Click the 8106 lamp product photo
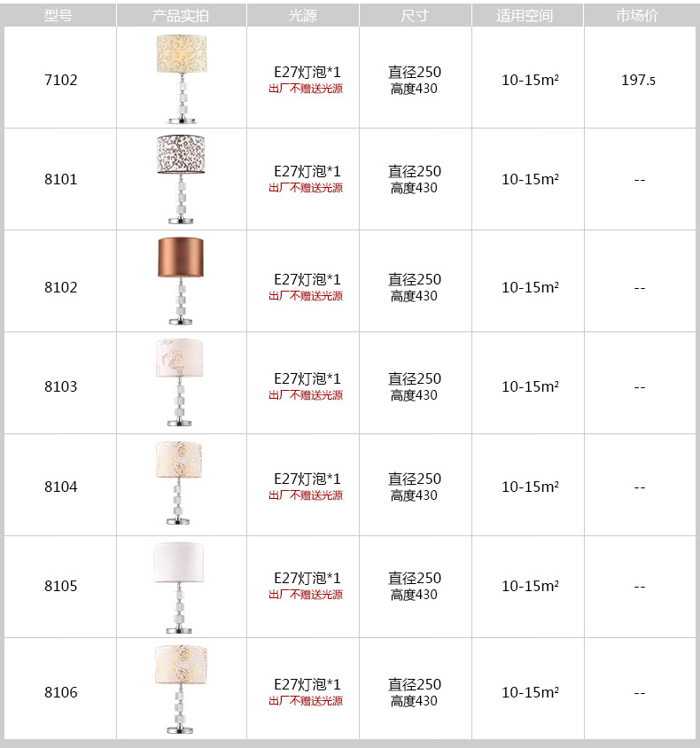The width and height of the screenshot is (700, 748). tap(181, 690)
